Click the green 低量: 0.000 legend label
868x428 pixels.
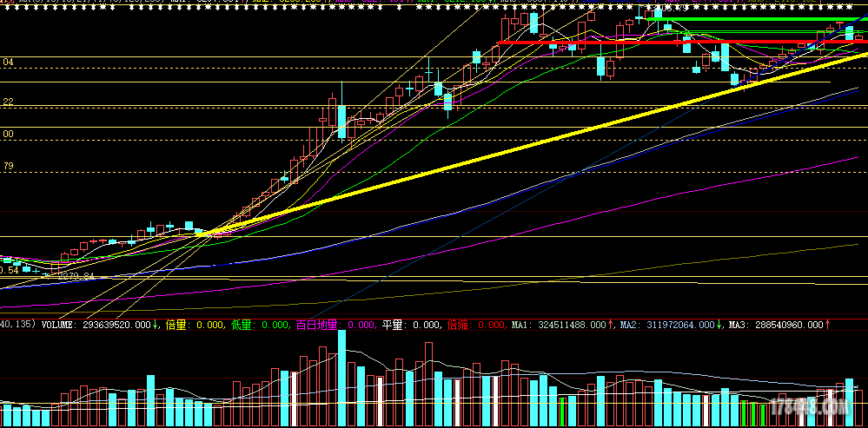(260, 325)
